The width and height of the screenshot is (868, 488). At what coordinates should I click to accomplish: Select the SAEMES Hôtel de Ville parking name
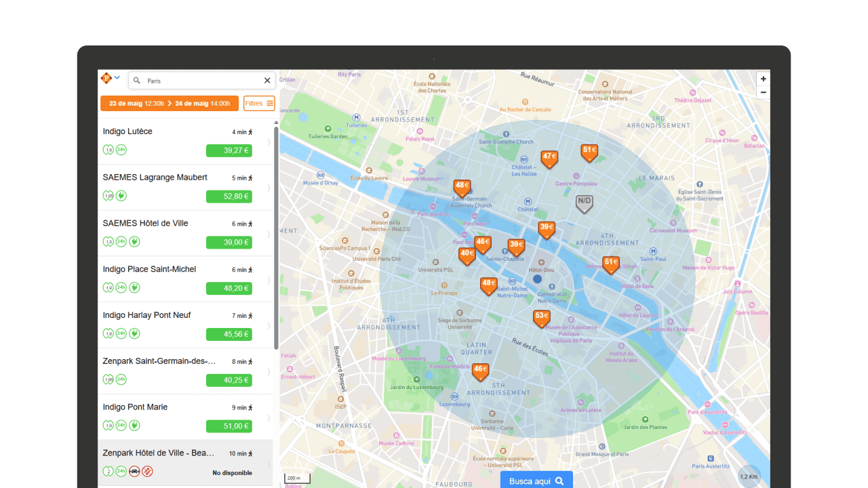(146, 224)
